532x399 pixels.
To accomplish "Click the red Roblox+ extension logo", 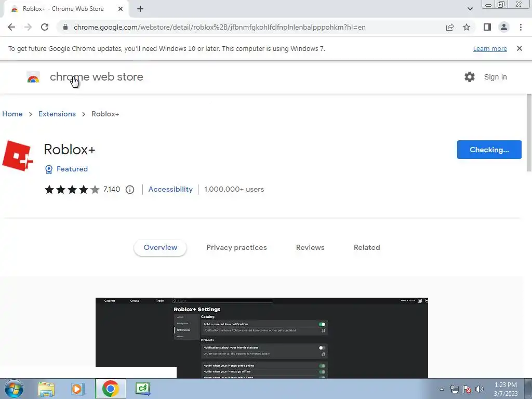I will pyautogui.click(x=18, y=156).
